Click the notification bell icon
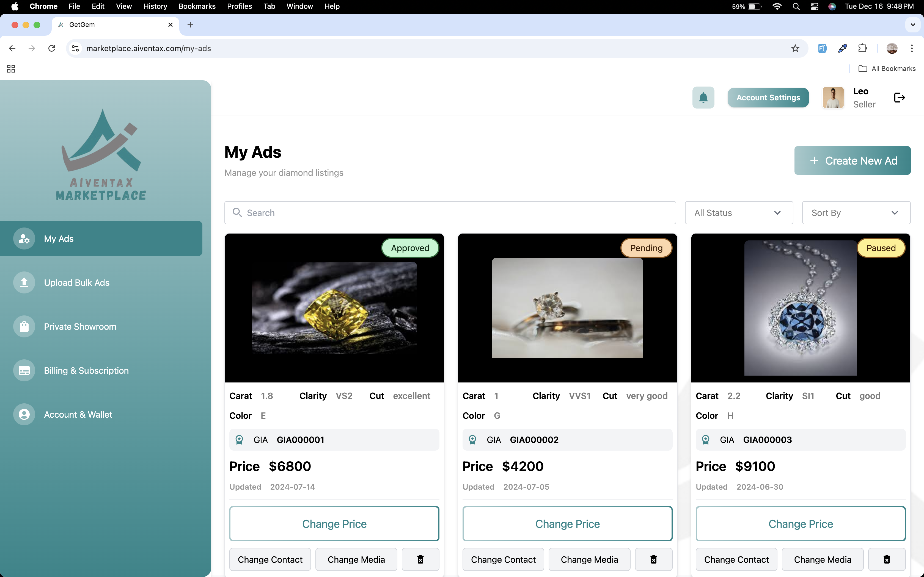Image resolution: width=924 pixels, height=577 pixels. 703,98
